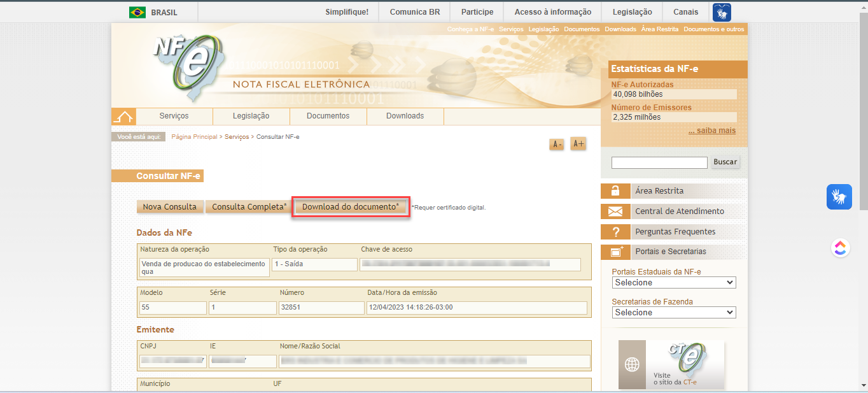Viewport: 868px width, 393px height.
Task: Click the emission date 12/04/2023 value
Action: 477,308
